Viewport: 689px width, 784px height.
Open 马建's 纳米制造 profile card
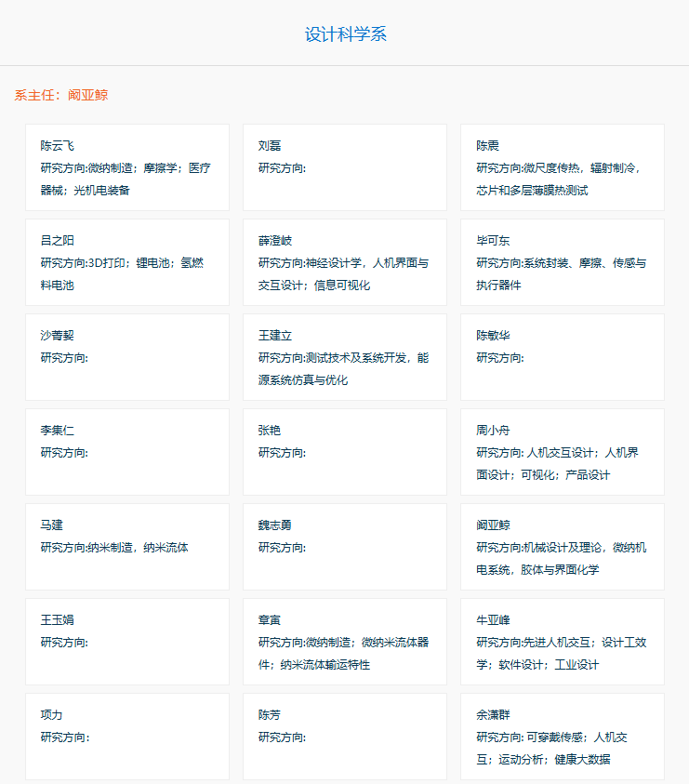click(127, 547)
